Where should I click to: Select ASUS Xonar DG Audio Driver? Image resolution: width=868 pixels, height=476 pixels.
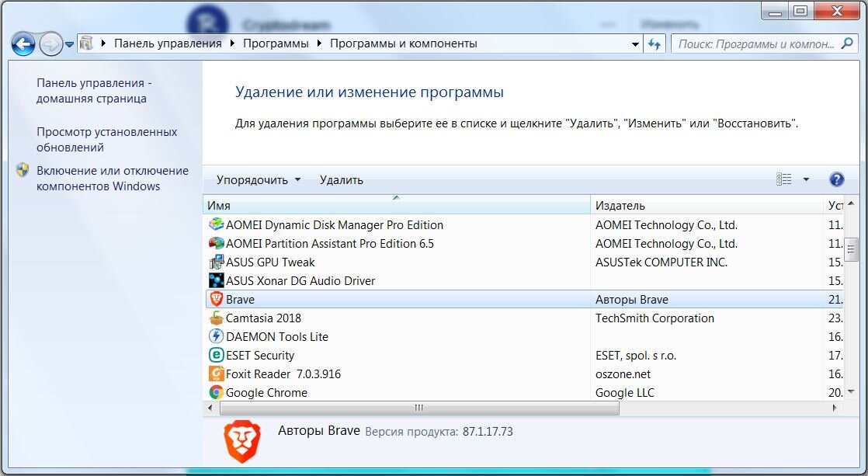click(300, 280)
